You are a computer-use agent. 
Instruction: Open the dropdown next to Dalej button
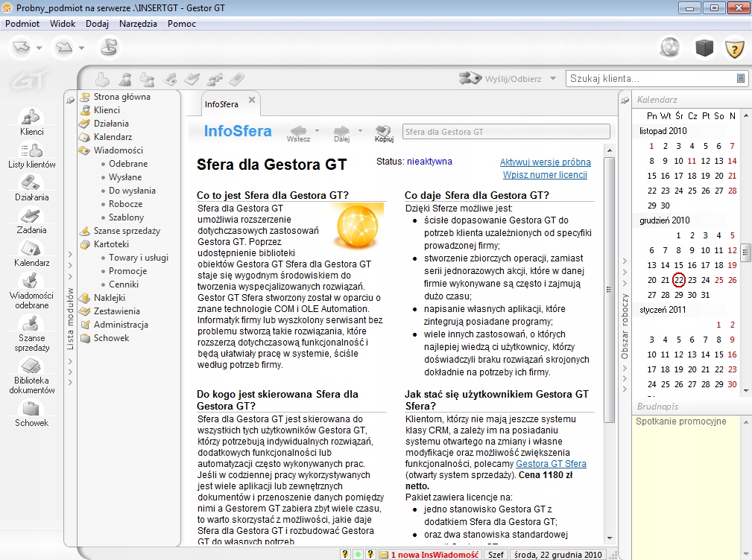[x=361, y=131]
